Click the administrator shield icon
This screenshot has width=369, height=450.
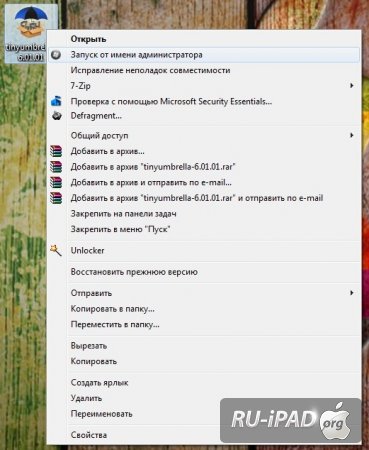(56, 55)
